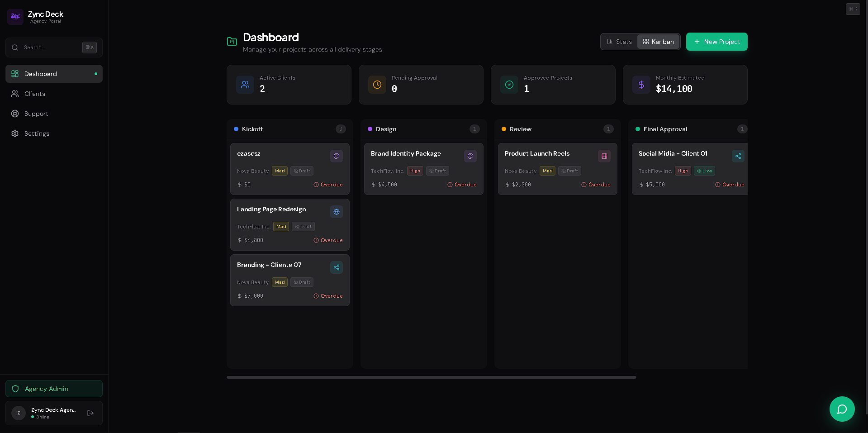This screenshot has width=868, height=433.
Task: Switch to Kanban view
Action: (659, 42)
